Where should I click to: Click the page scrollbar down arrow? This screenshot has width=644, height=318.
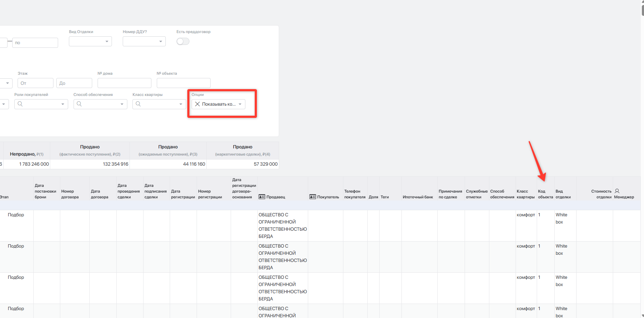(642, 316)
